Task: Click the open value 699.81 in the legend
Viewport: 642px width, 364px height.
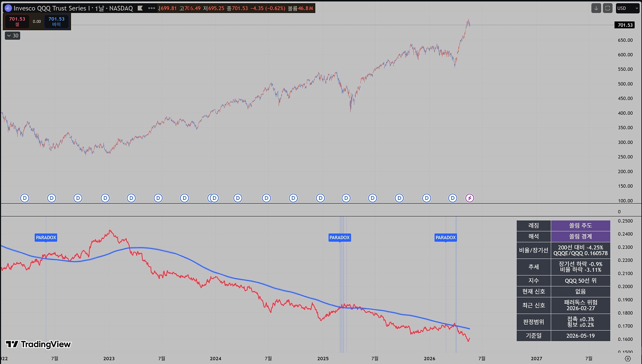Action: (x=168, y=8)
